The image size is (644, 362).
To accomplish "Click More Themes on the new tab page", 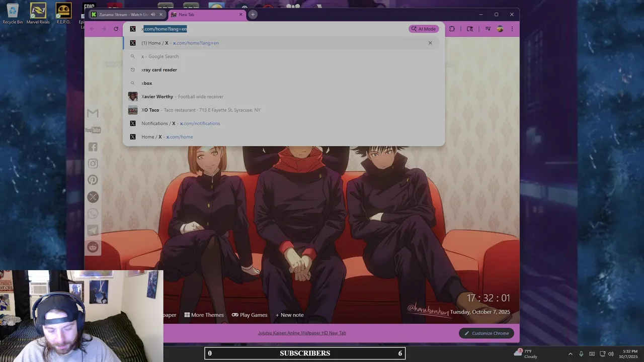I will click(204, 315).
